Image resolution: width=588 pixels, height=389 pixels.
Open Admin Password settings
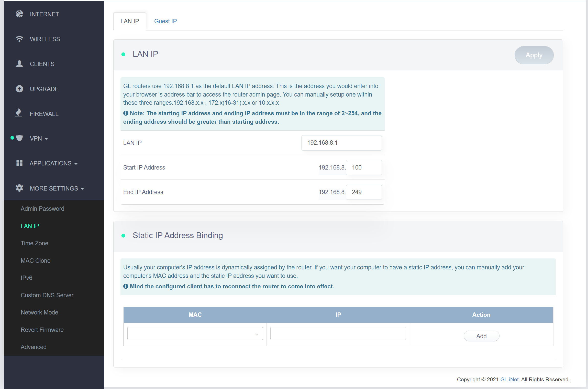click(x=42, y=209)
